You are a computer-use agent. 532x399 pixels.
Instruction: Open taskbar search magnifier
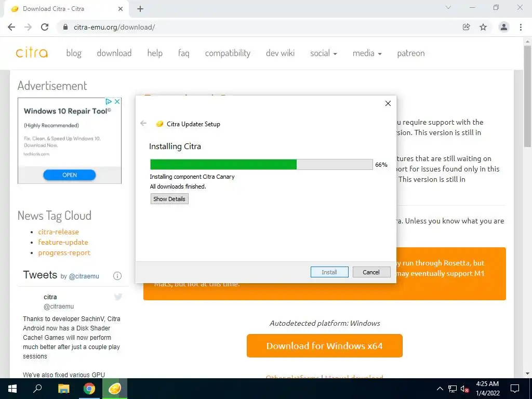coord(37,388)
